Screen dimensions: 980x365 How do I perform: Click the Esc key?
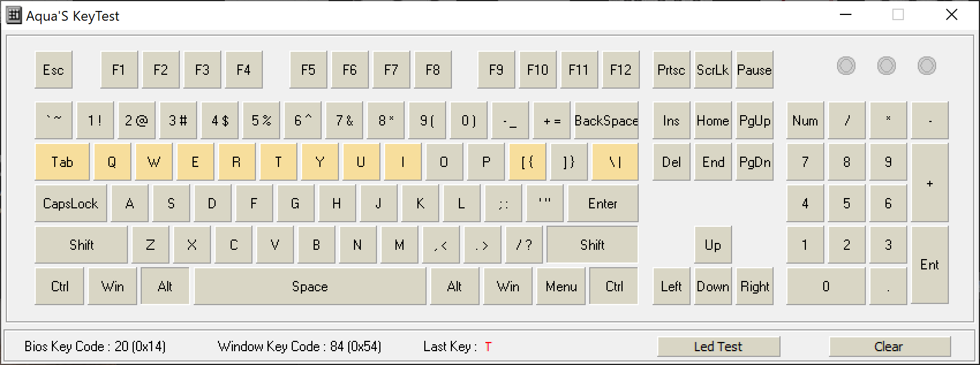click(x=54, y=70)
